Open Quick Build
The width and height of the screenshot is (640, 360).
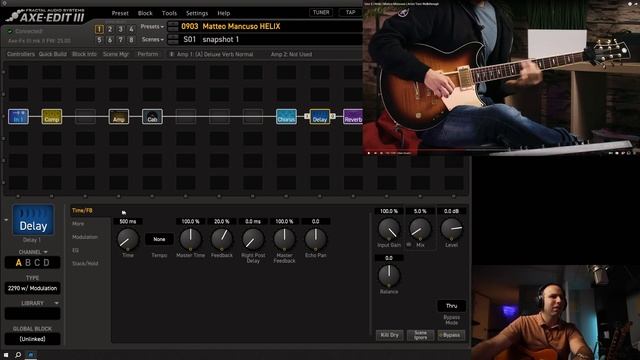pos(53,54)
